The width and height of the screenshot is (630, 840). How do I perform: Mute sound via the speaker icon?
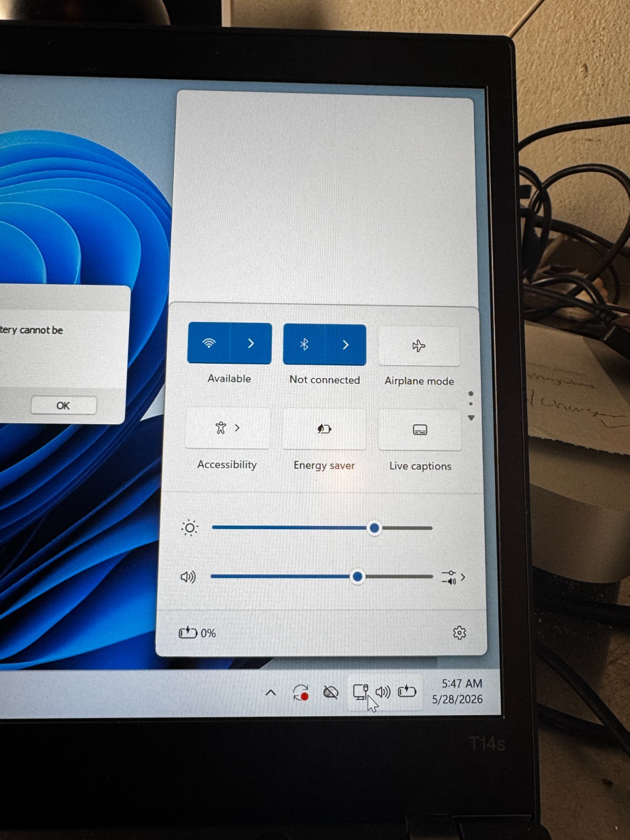pyautogui.click(x=188, y=577)
